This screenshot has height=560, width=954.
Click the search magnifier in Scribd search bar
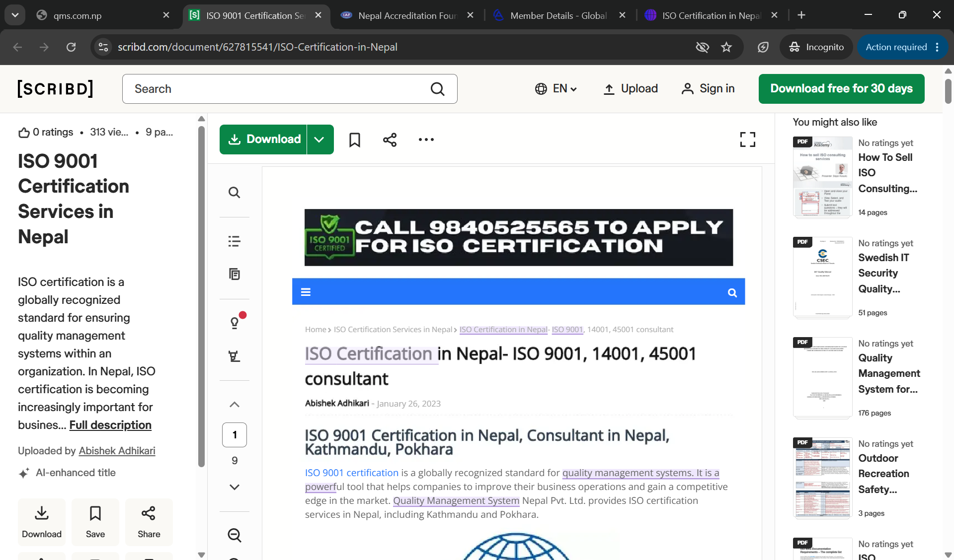pyautogui.click(x=437, y=89)
